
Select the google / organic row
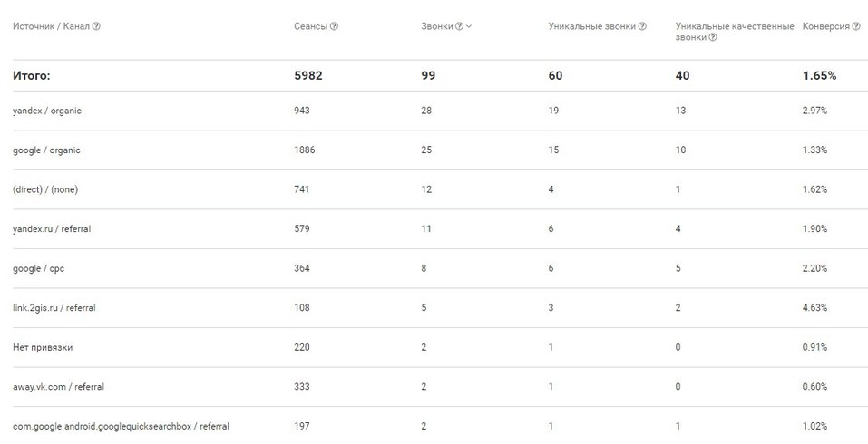point(46,150)
